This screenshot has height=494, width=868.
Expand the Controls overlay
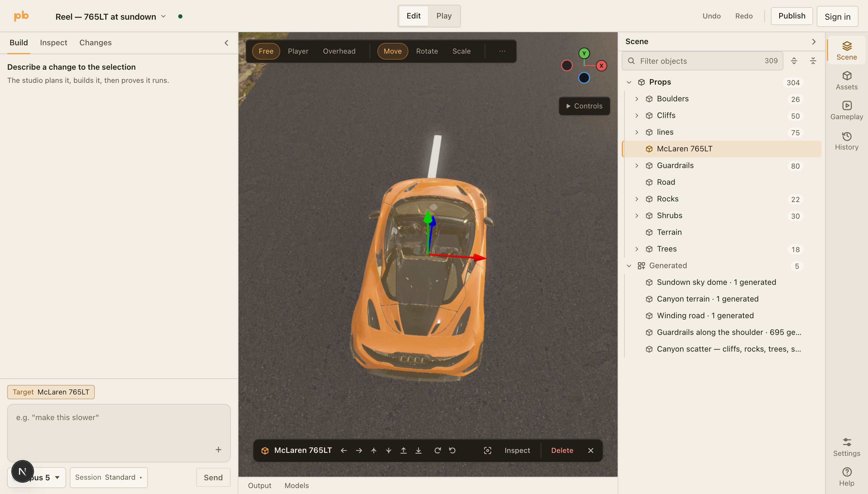pyautogui.click(x=584, y=106)
